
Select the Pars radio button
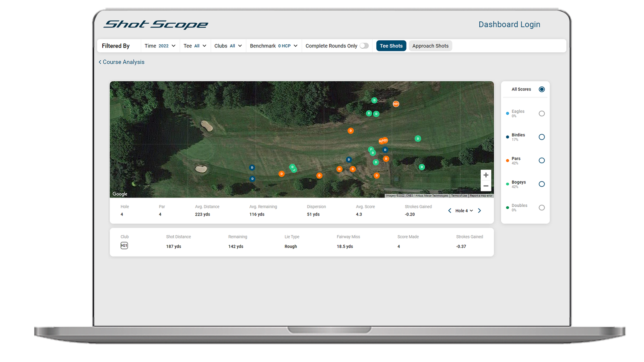(542, 160)
